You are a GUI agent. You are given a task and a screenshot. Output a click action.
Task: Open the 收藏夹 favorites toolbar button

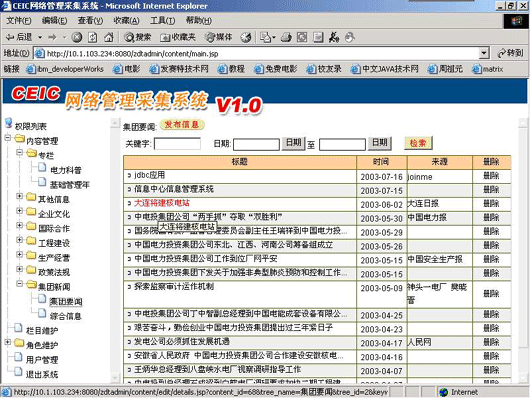pyautogui.click(x=178, y=37)
